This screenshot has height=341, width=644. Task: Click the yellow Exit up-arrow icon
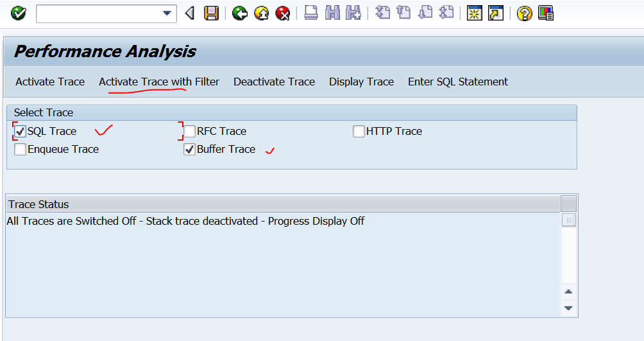[x=261, y=13]
